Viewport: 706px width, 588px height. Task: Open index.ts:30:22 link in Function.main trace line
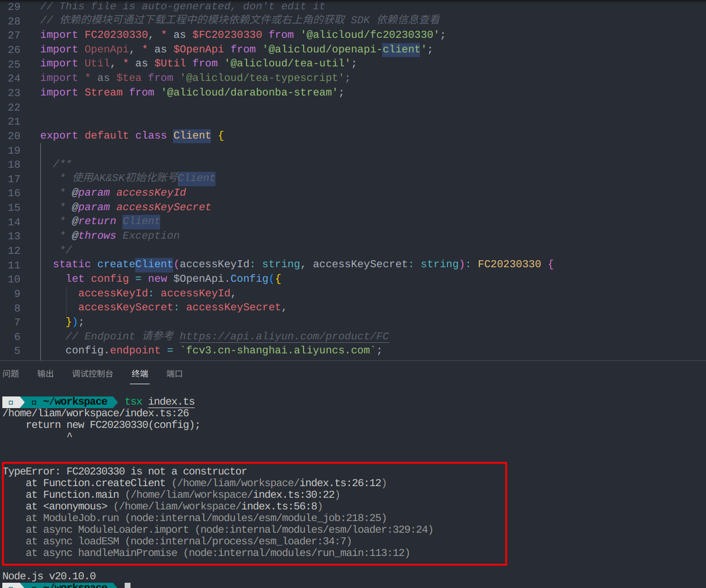coord(294,495)
